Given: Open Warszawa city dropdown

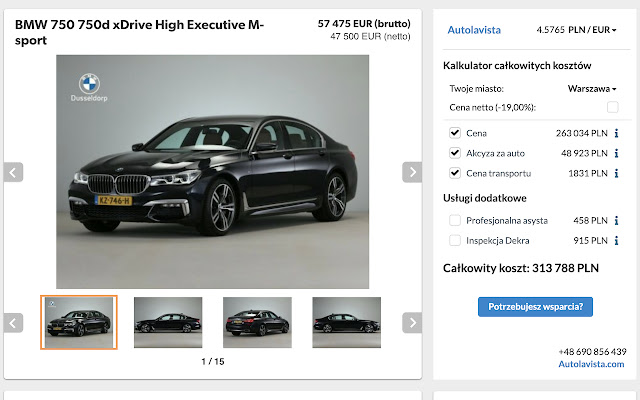Looking at the screenshot, I should pos(592,89).
